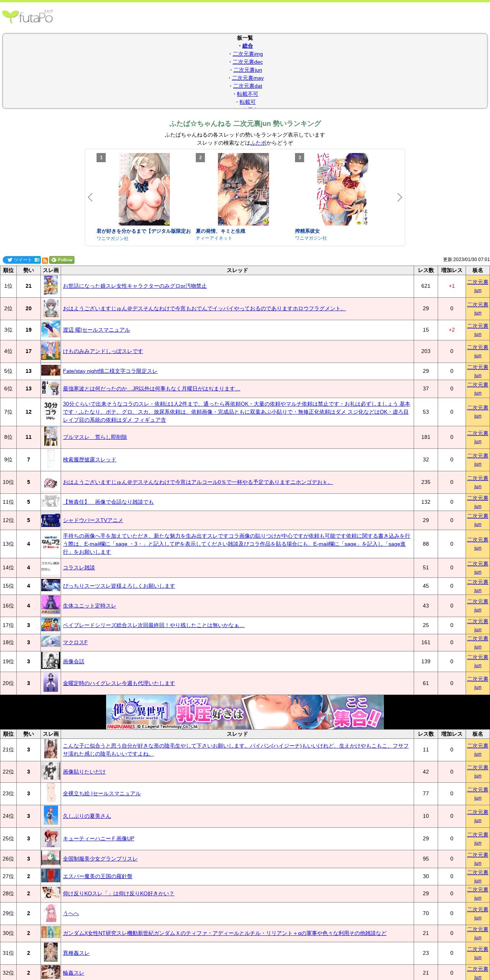Click the 催眠異世界 banner advertisement
This screenshot has width=490, height=980.
click(245, 712)
